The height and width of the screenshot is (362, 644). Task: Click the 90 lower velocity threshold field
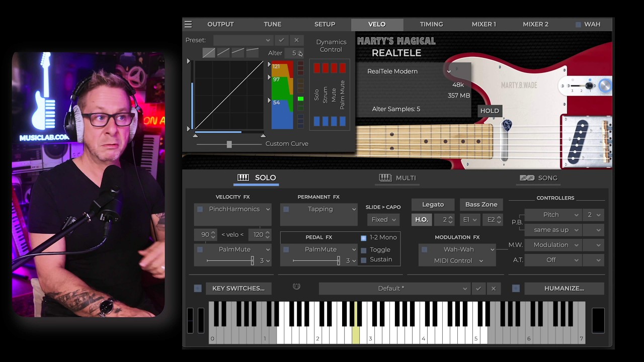tap(205, 235)
